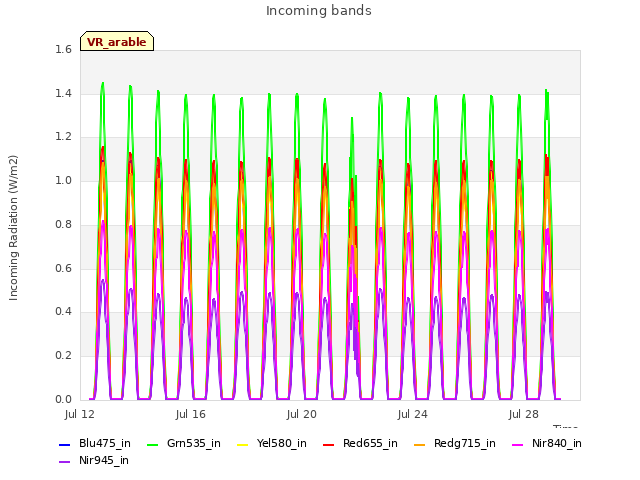
Task: Click the Incoming Radiation (W/m2) axis label
Action: 13,228
